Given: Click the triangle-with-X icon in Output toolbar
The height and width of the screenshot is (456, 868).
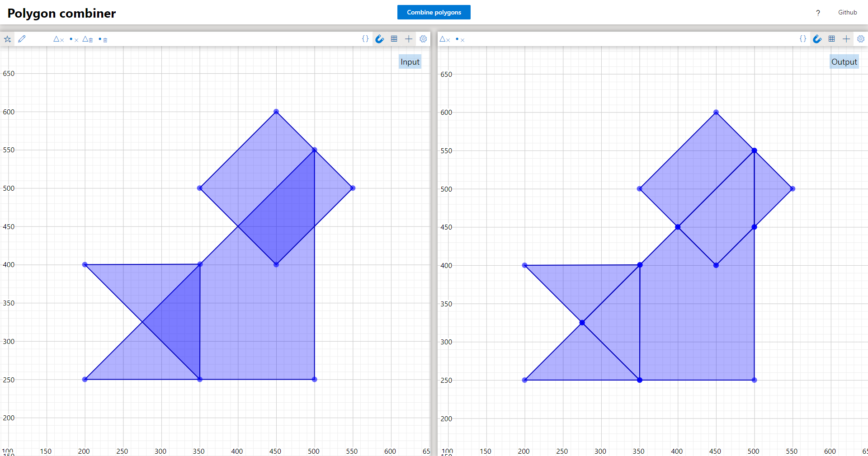Looking at the screenshot, I should pyautogui.click(x=445, y=39).
